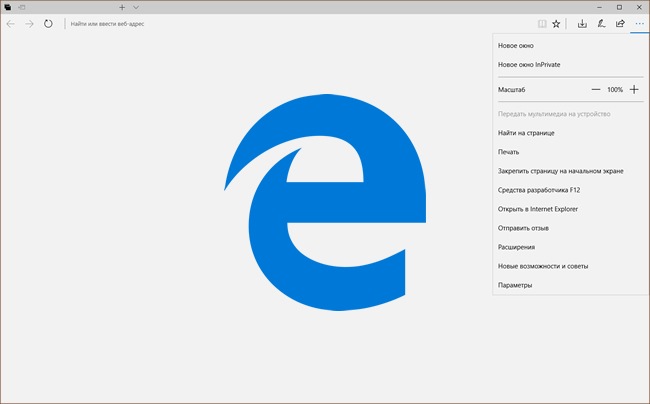Click the 100% zoom value
Image resolution: width=650 pixels, height=404 pixels.
tap(615, 90)
